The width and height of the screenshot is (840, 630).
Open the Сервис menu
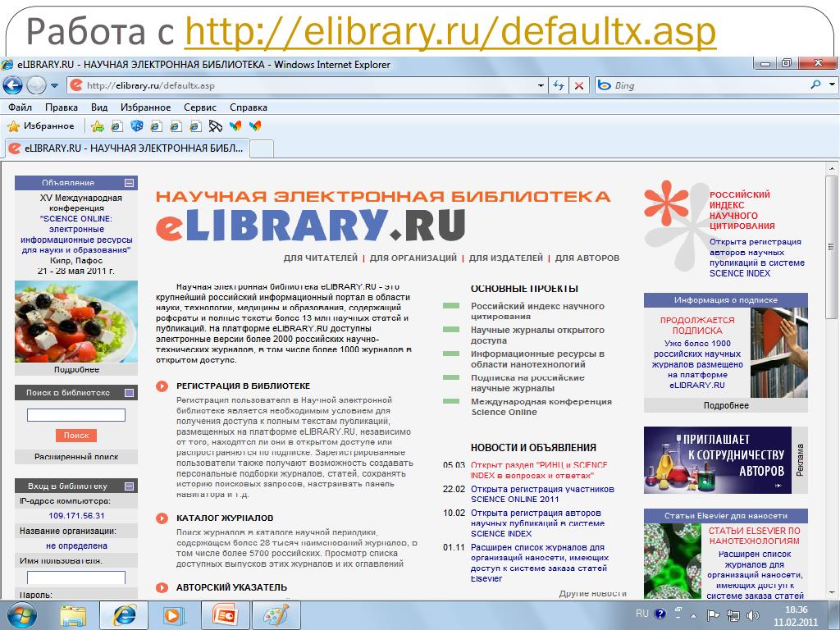click(200, 107)
